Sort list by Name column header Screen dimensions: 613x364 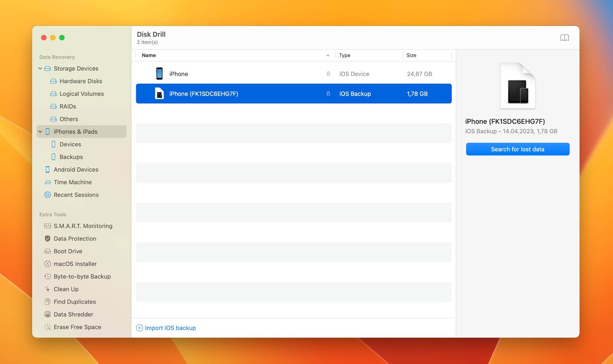(x=149, y=55)
